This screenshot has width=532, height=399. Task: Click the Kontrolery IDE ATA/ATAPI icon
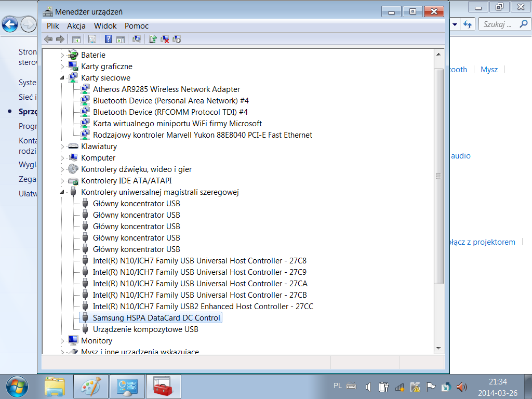click(73, 181)
